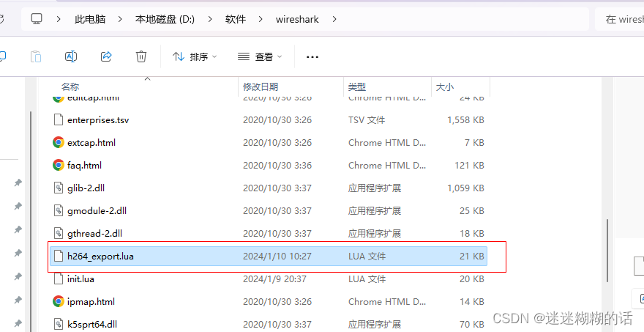644x332 pixels.
Task: Select the h264_export.lua file
Action: click(268, 257)
